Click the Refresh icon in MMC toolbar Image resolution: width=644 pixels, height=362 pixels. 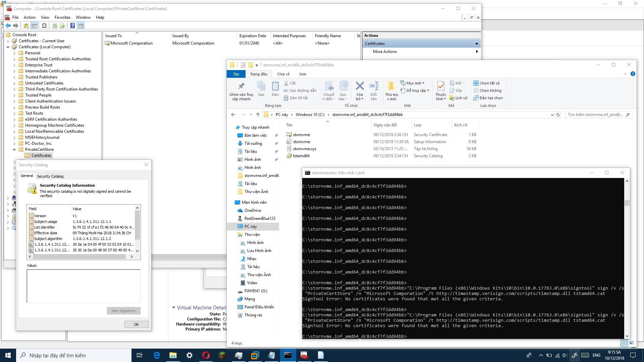pyautogui.click(x=55, y=26)
